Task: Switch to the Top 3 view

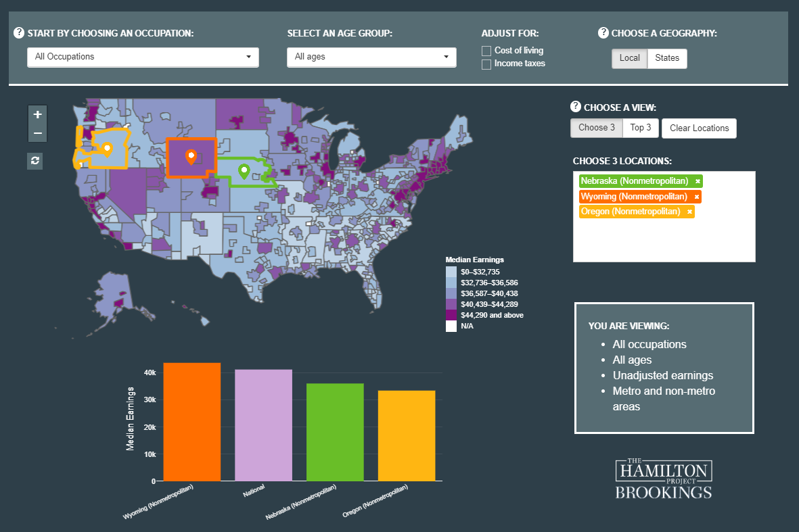Action: pyautogui.click(x=640, y=128)
